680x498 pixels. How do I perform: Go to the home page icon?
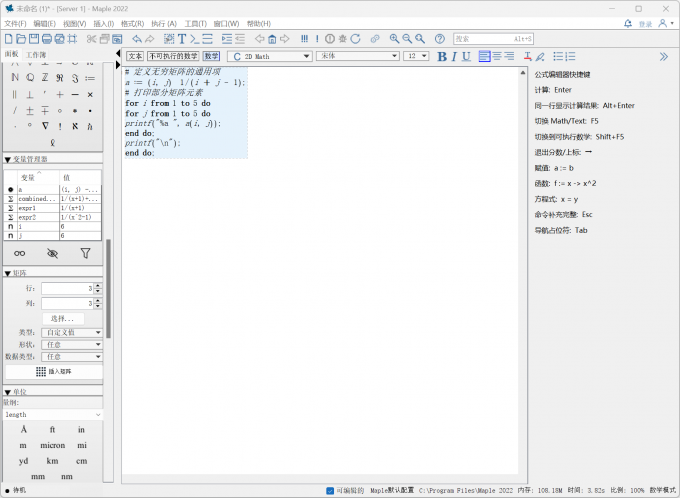point(272,39)
